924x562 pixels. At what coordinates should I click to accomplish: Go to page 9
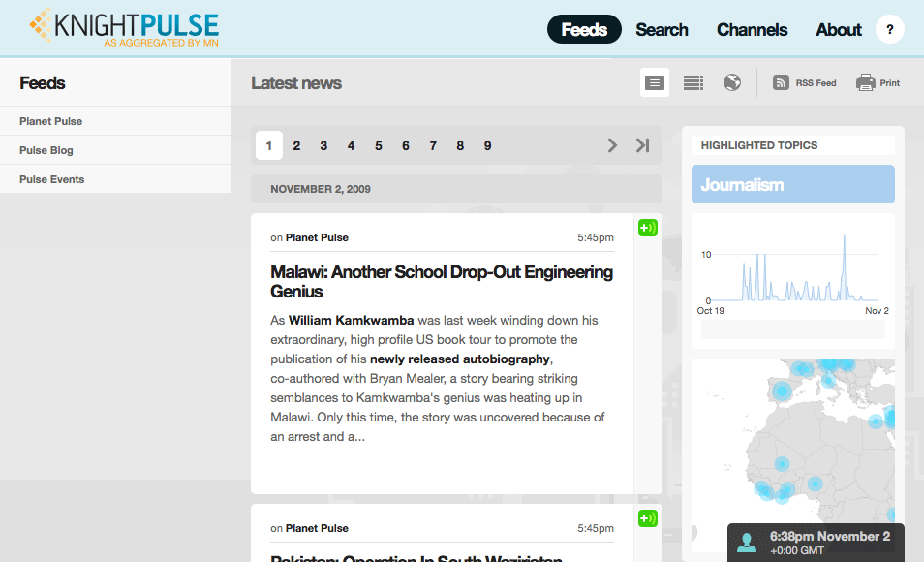pyautogui.click(x=487, y=145)
